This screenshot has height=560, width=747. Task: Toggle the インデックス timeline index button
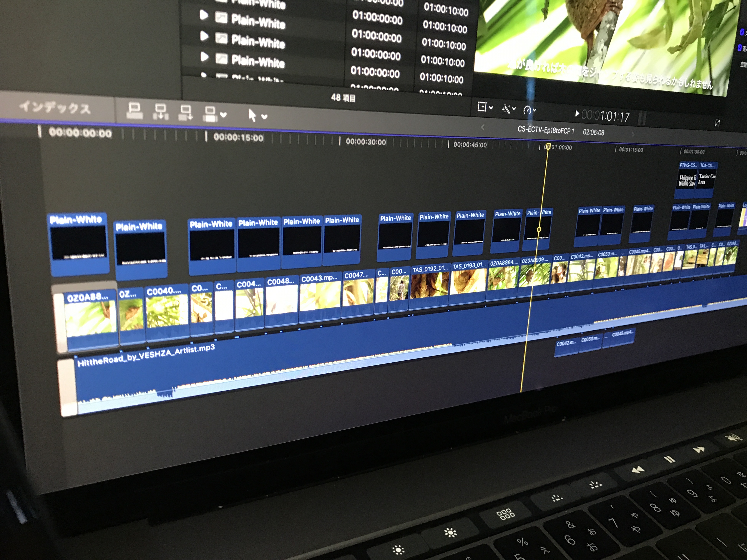pyautogui.click(x=55, y=108)
